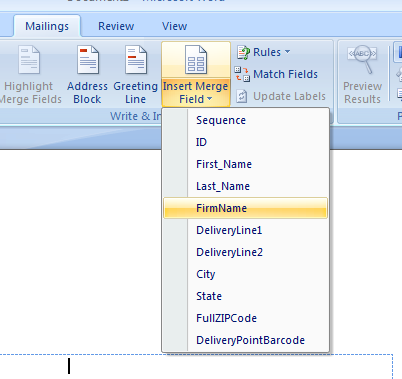Insert the FirmName merge field
This screenshot has height=379, width=402.
point(245,208)
